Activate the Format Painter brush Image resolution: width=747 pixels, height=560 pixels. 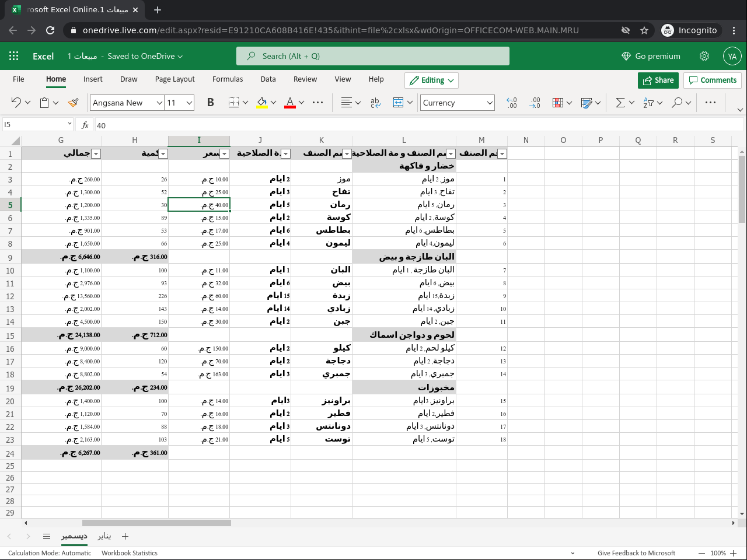pos(73,103)
